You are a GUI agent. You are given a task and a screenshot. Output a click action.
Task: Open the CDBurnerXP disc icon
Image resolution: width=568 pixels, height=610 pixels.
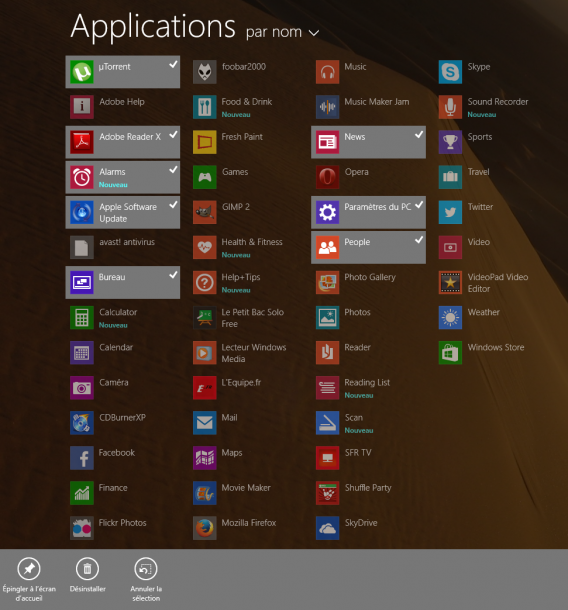[82, 423]
